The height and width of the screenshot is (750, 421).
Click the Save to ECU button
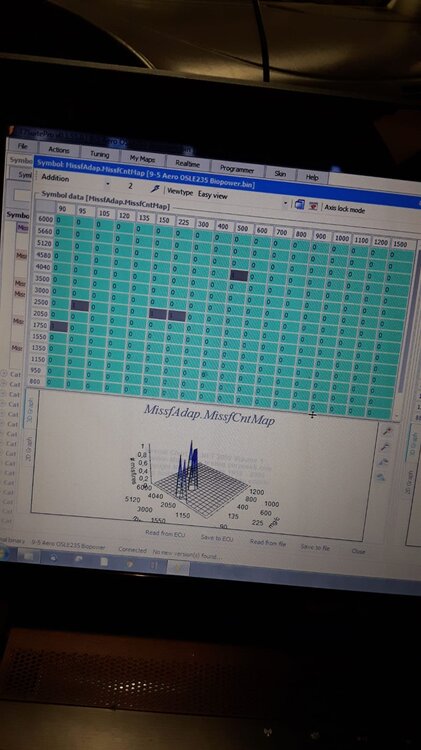pos(217,538)
